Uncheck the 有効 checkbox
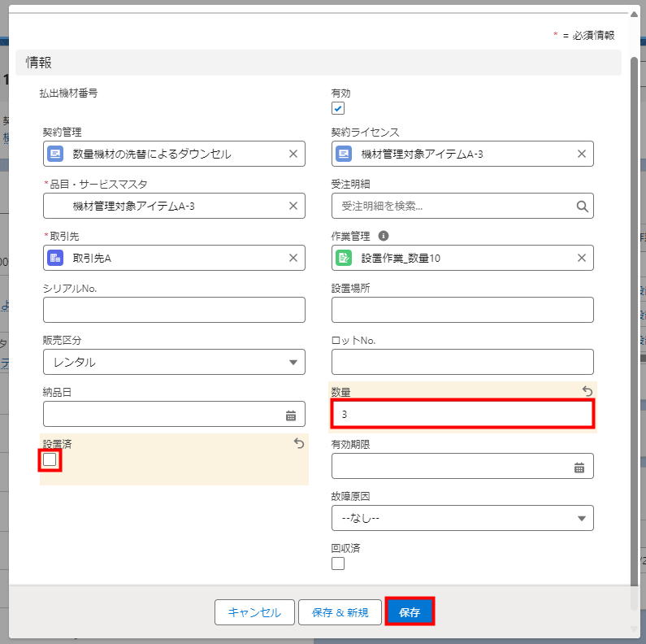Screen dimensions: 646x644 point(338,108)
